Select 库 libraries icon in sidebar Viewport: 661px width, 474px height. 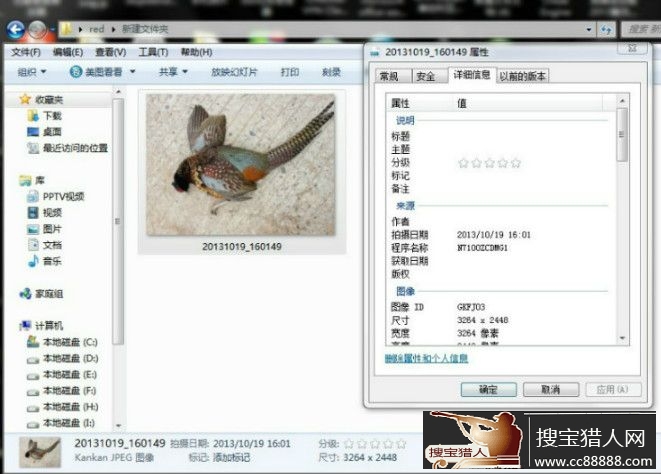point(25,180)
